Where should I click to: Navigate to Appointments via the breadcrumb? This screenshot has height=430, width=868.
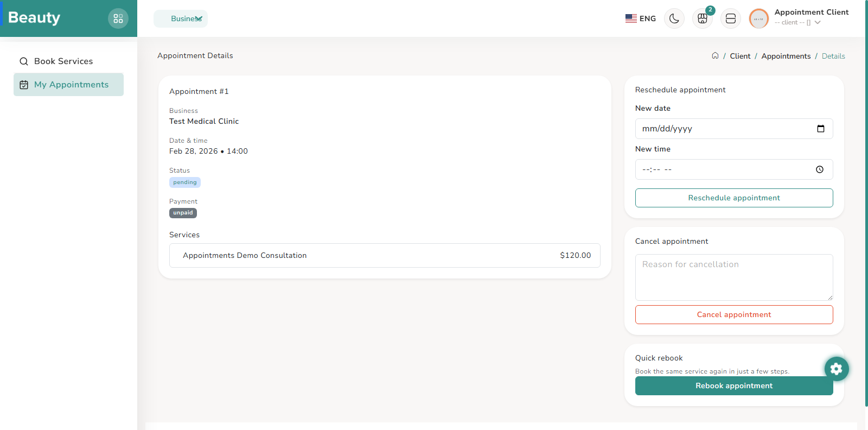click(x=786, y=56)
